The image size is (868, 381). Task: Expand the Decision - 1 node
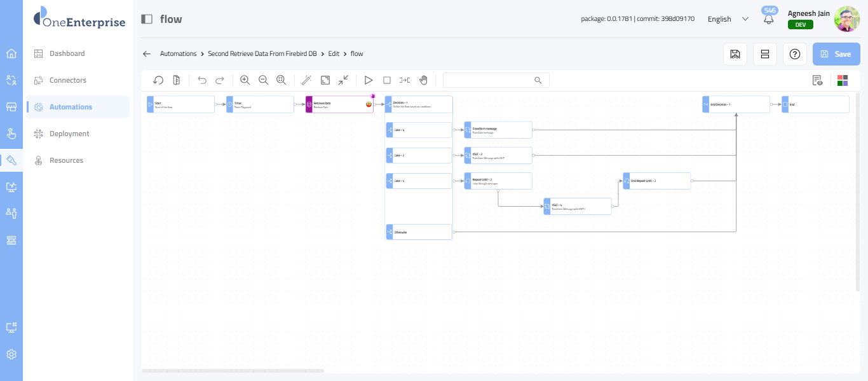point(419,104)
